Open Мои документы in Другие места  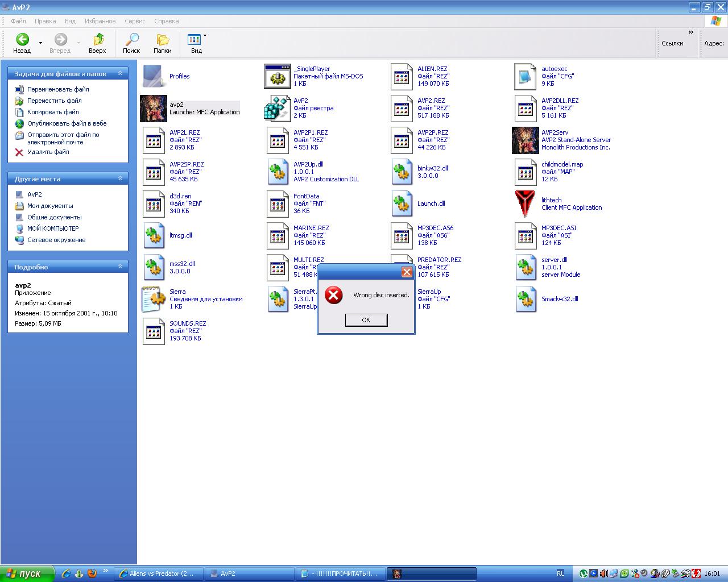(x=50, y=206)
